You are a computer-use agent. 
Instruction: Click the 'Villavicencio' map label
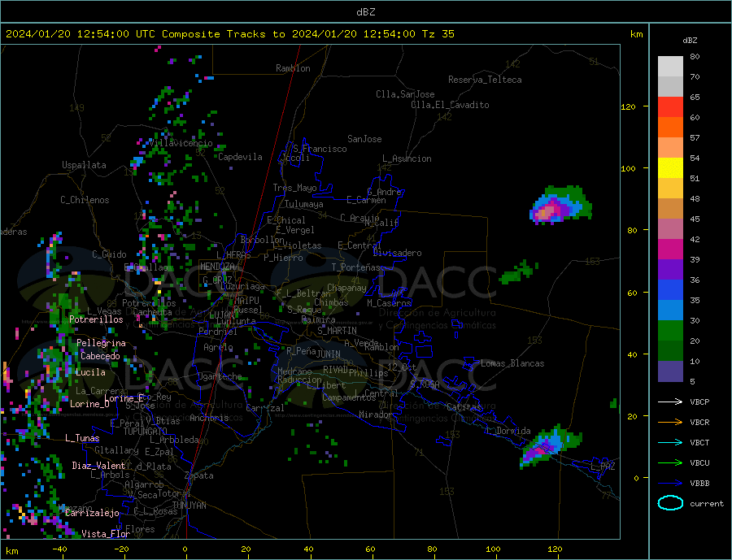181,143
